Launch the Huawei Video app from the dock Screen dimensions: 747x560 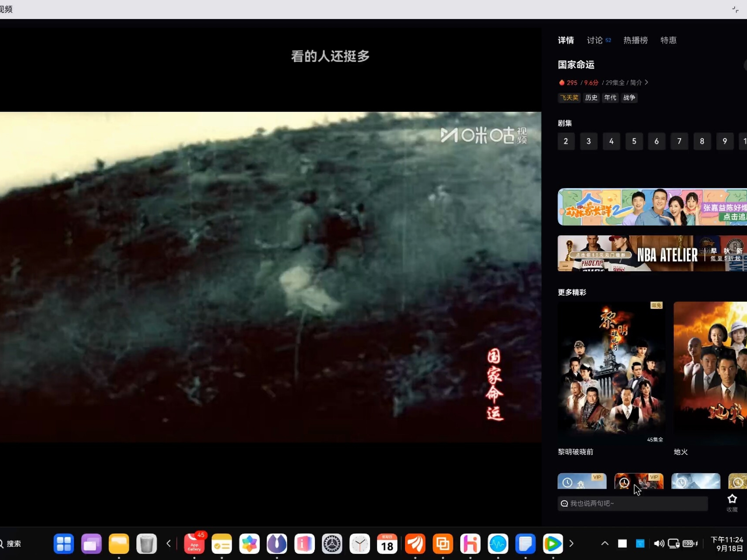pyautogui.click(x=553, y=543)
